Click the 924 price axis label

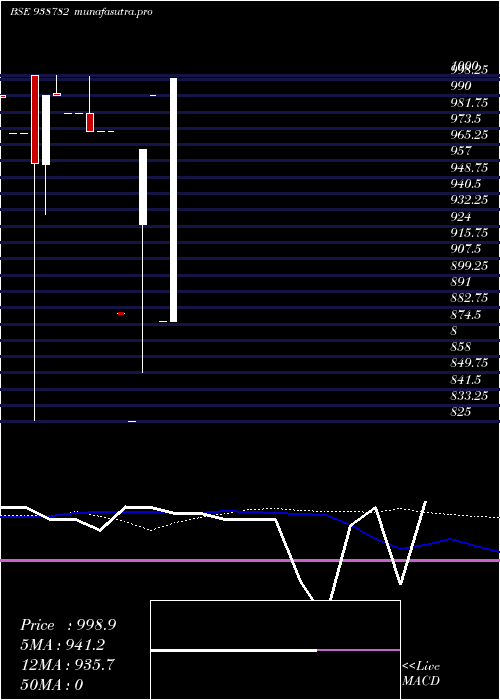pos(461,217)
